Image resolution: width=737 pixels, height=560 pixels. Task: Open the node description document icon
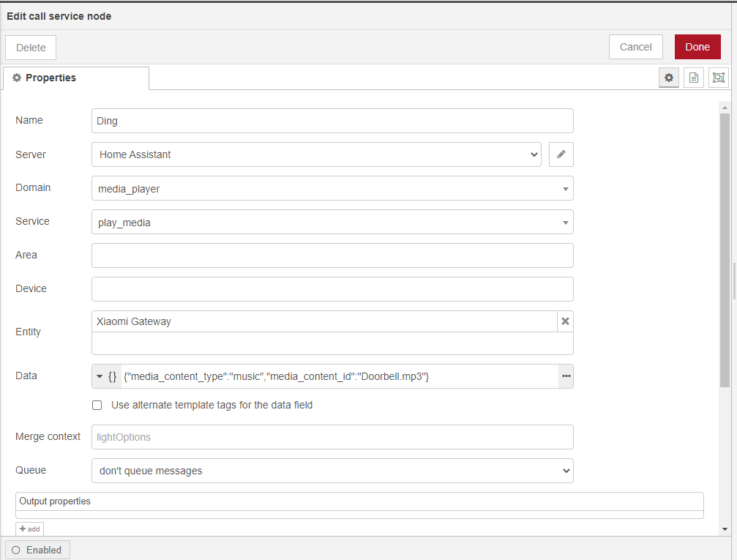coord(693,78)
